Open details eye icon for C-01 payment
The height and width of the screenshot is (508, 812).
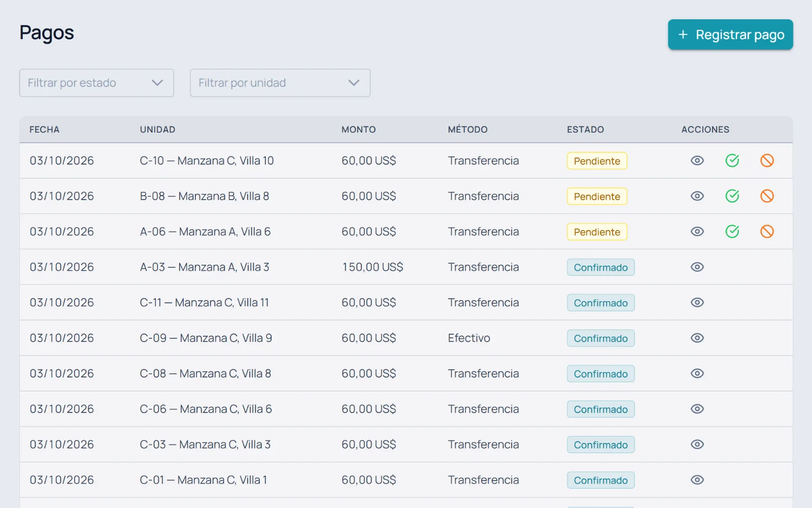point(697,480)
